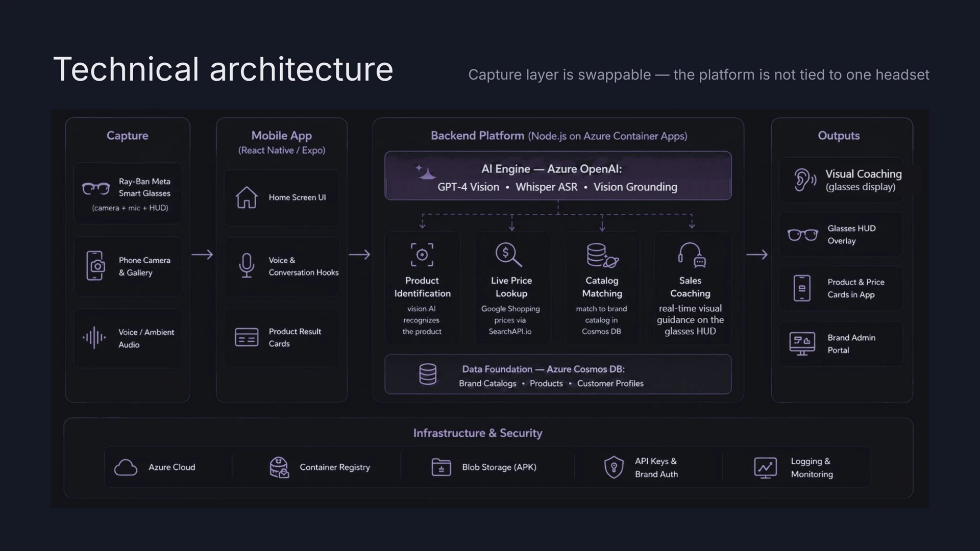Click 'match to brand catalog in Cosmos DB'
Image resolution: width=980 pixels, height=551 pixels.
tap(601, 320)
